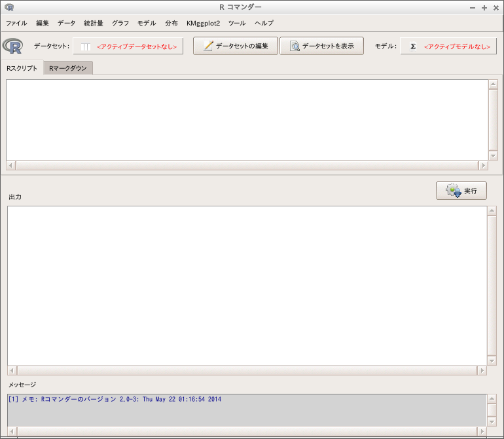Click output pane scroll-down arrow
This screenshot has width=504, height=439.
(492, 361)
